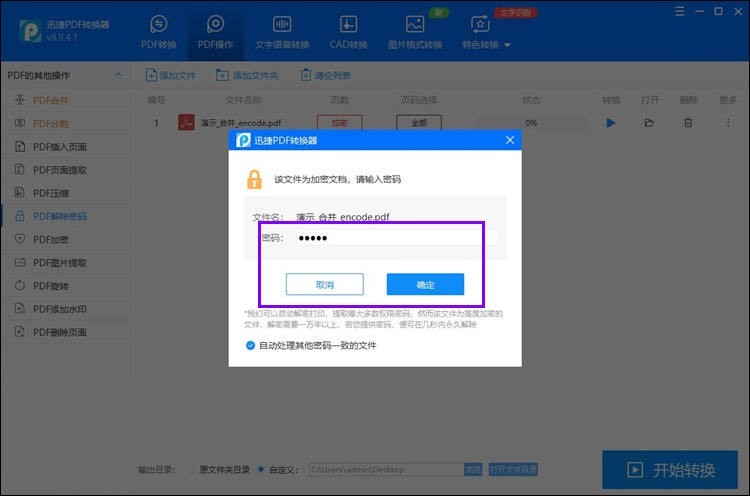Click file name 演示_合并_encode.pdf in list
750x496 pixels.
click(241, 123)
